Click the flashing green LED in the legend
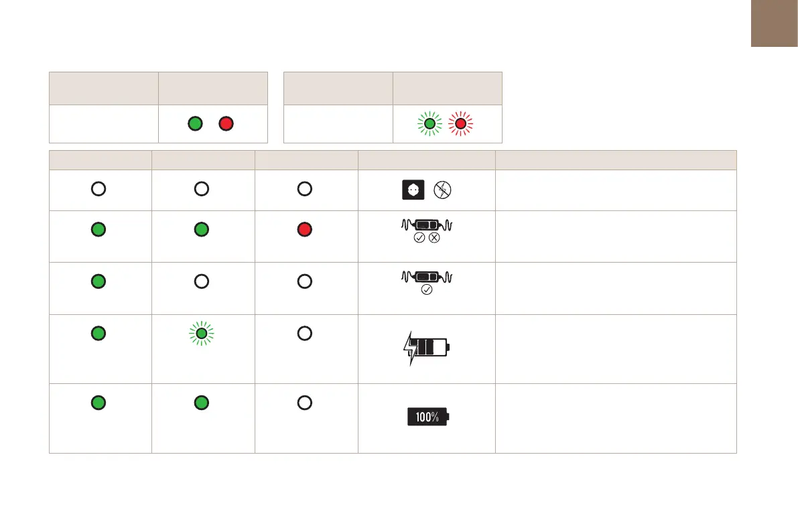Screen dimensions: 798x532 (x=429, y=124)
